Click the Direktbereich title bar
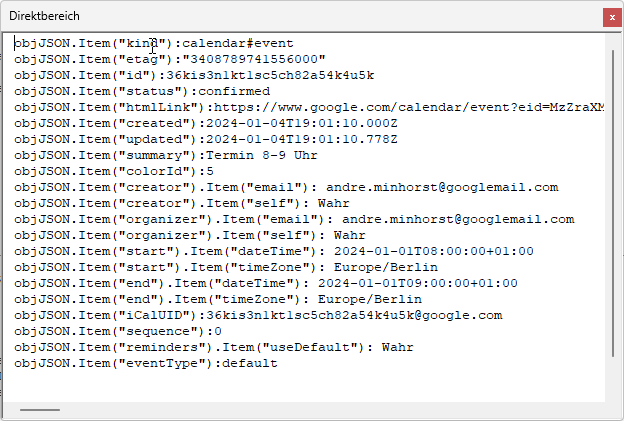 (x=300, y=18)
